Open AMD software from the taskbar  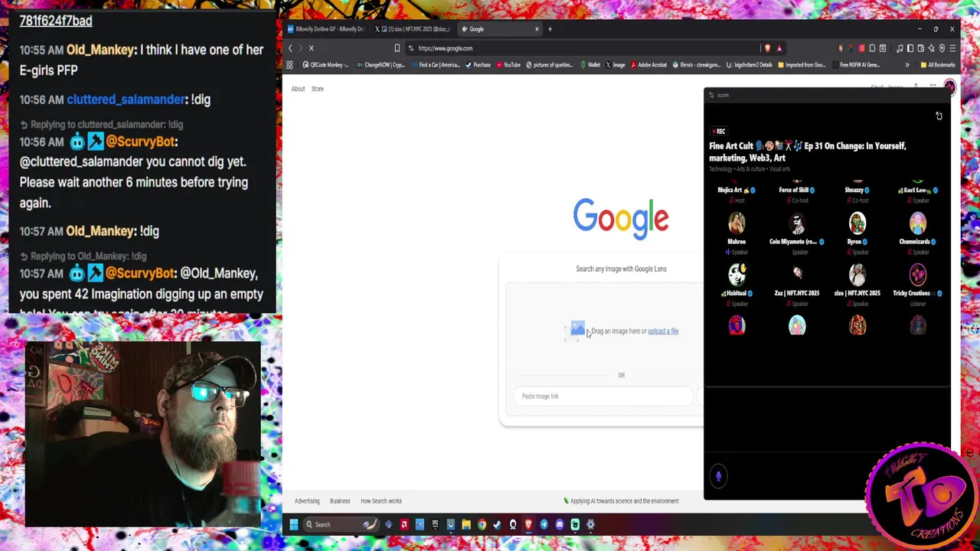pyautogui.click(x=404, y=524)
